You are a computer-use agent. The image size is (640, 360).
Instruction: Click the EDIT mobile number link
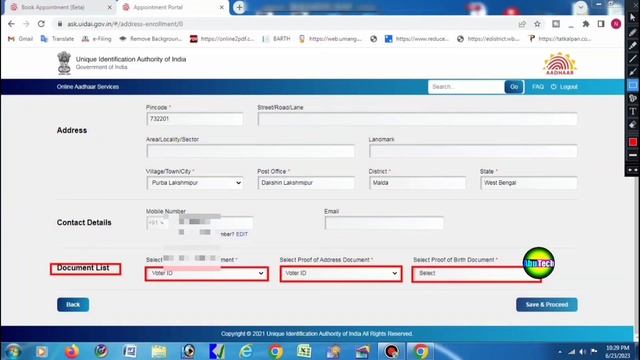pos(242,234)
